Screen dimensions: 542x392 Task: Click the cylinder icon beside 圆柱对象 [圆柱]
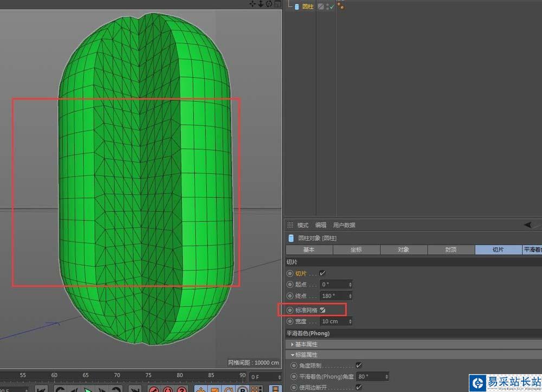pos(291,238)
